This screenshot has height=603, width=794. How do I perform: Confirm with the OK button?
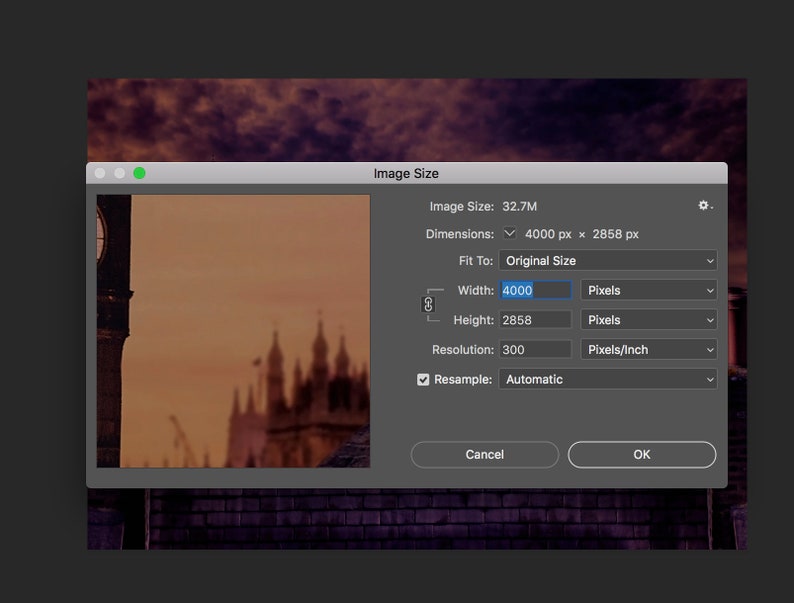[642, 455]
